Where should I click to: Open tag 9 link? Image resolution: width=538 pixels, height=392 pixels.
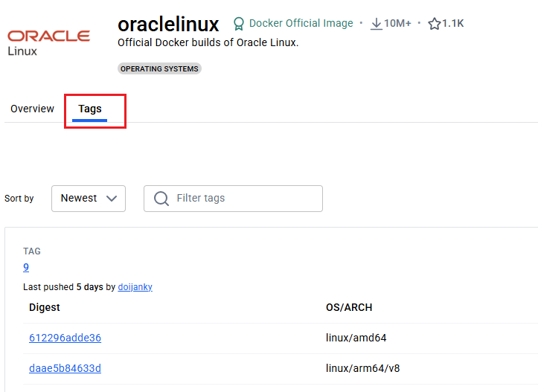pos(26,267)
